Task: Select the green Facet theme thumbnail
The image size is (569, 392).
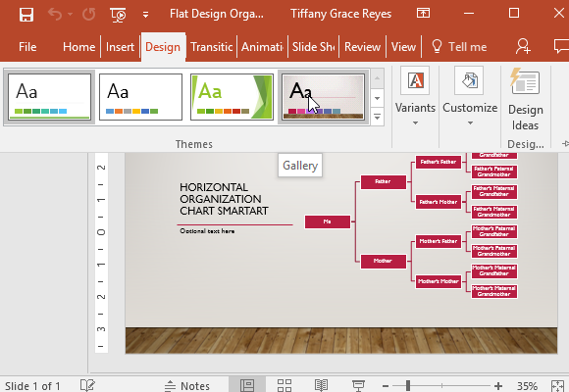Action: (x=232, y=97)
